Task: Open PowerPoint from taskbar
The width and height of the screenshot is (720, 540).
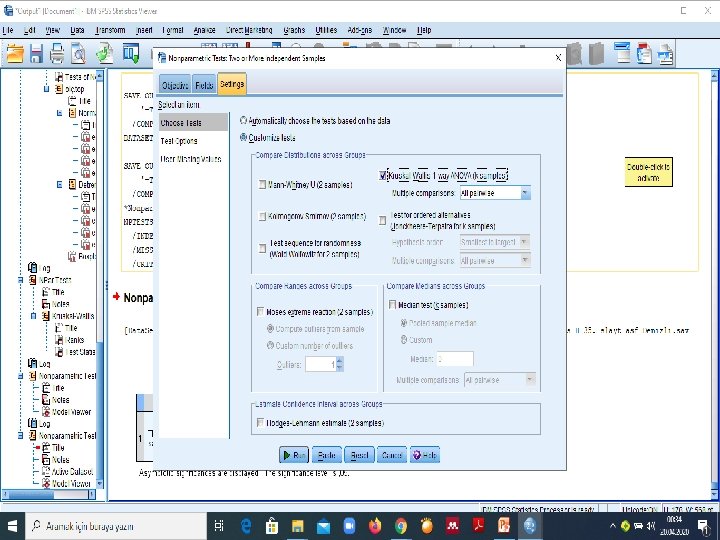Action: point(504,526)
